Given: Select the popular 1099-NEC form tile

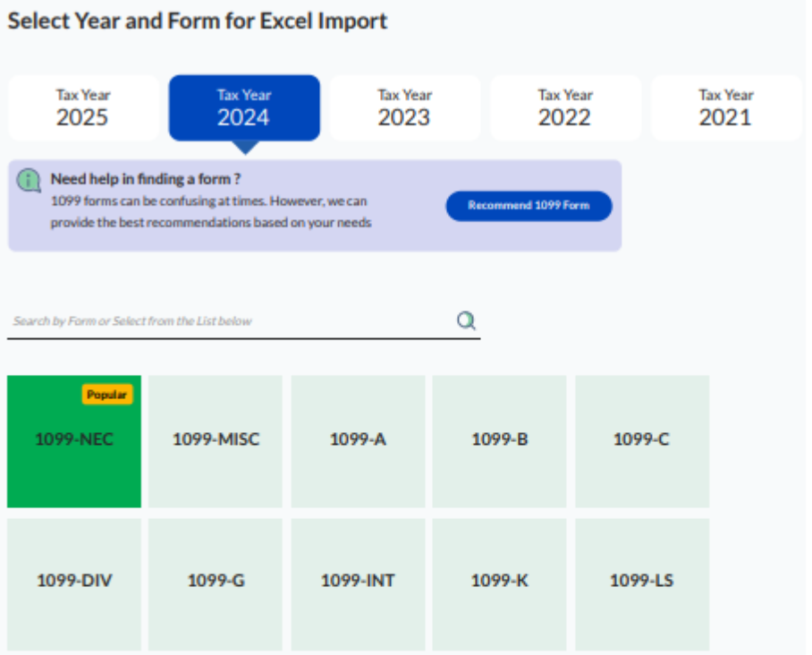Looking at the screenshot, I should [74, 441].
